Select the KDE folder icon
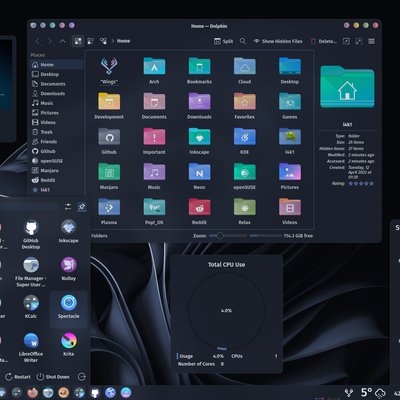This screenshot has height=400, width=400. 244,136
